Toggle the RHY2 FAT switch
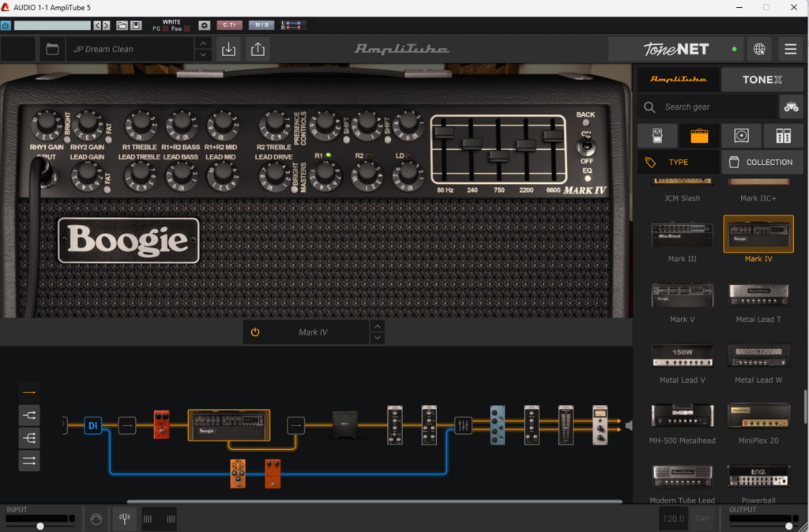809x532 pixels. 108,139
